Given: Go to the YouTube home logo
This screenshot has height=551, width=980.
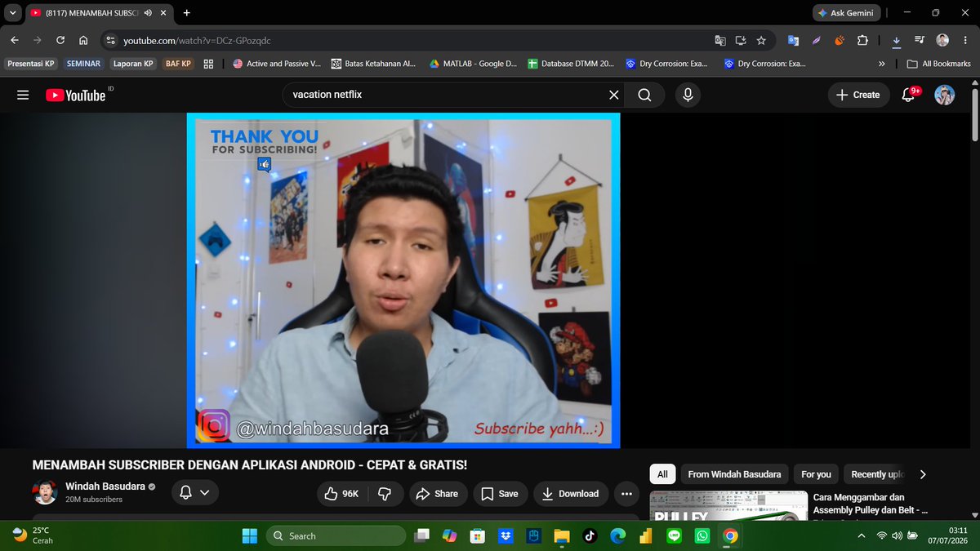Looking at the screenshot, I should 76,95.
